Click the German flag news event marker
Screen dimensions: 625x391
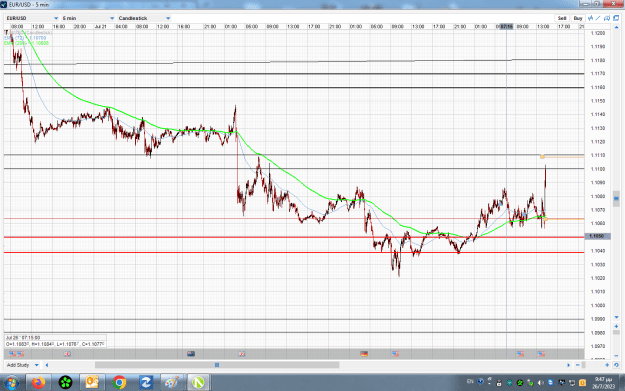(x=364, y=354)
